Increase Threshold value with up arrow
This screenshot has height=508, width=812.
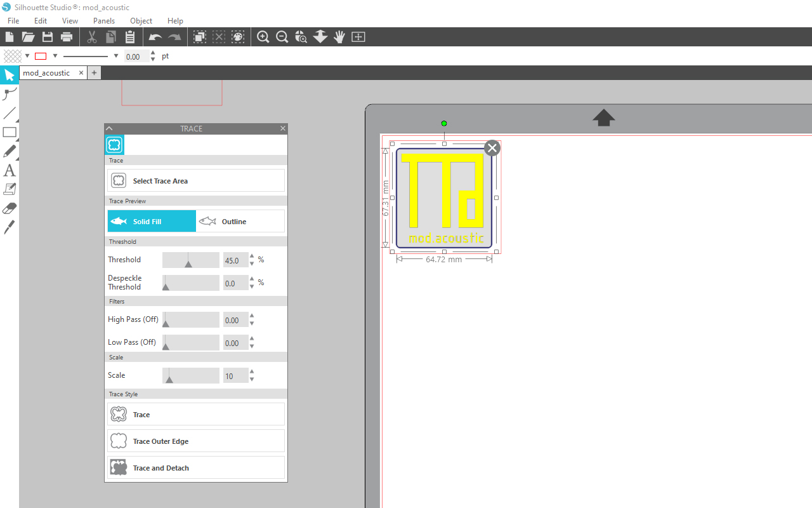click(252, 257)
